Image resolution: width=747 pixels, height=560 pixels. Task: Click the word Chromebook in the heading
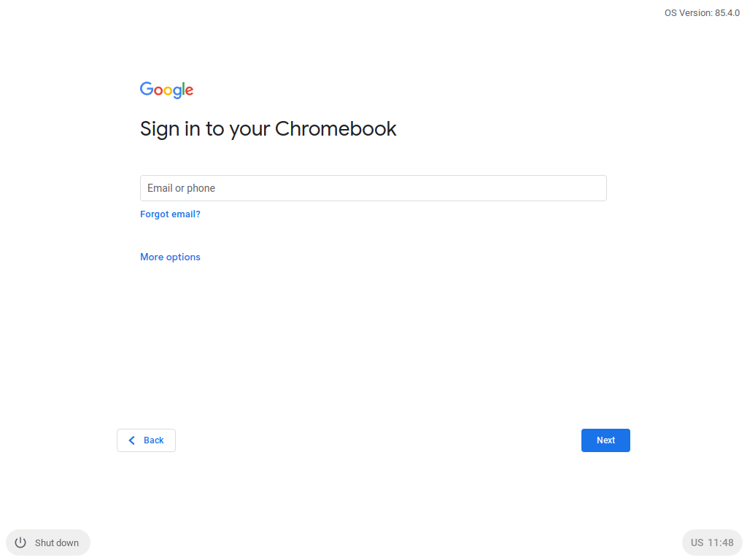tap(336, 129)
